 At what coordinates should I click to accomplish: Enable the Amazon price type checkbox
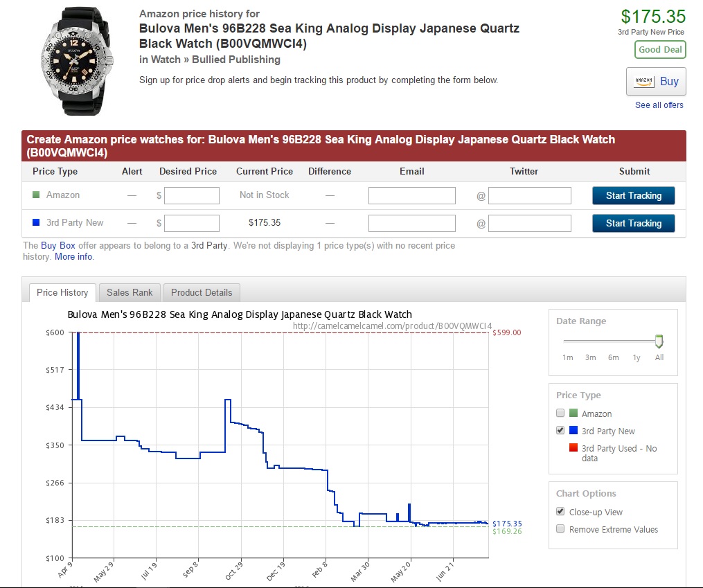click(x=560, y=413)
